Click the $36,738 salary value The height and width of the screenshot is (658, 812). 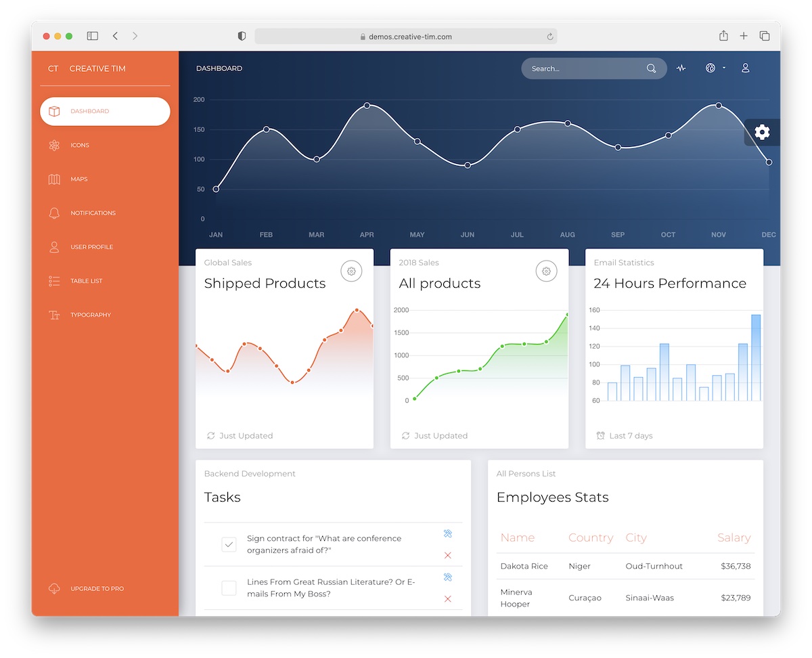[x=736, y=566]
